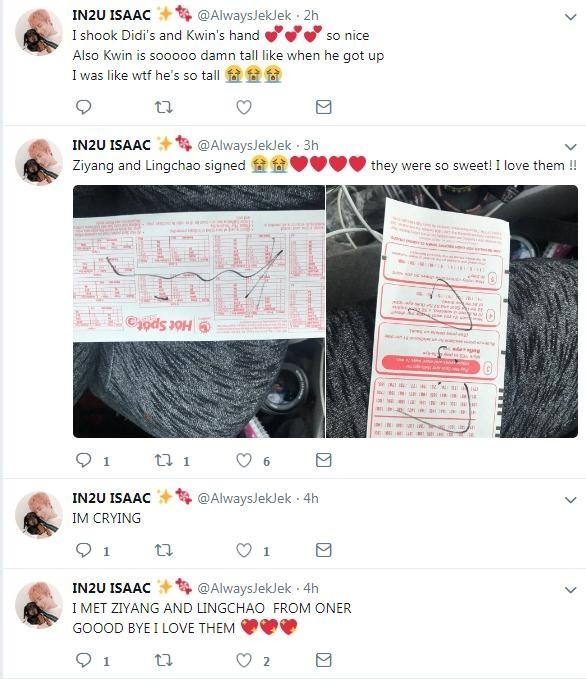This screenshot has height=679, width=586.
Task: Send top tweet via direct message
Action: coord(324,107)
